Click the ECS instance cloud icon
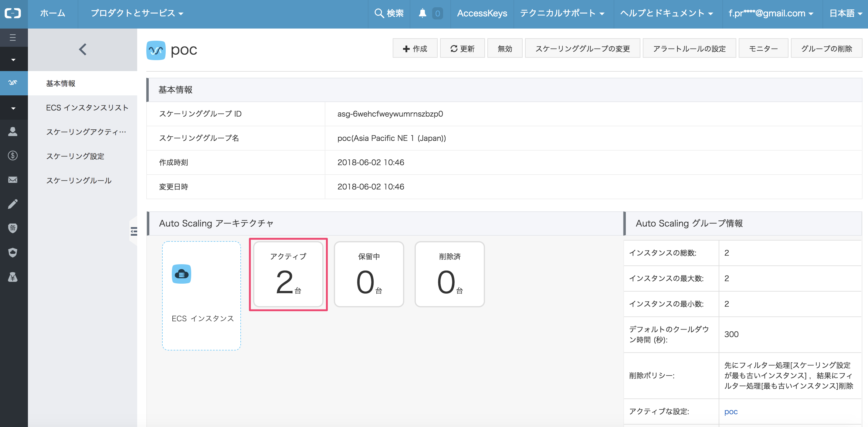The image size is (868, 427). click(x=181, y=274)
